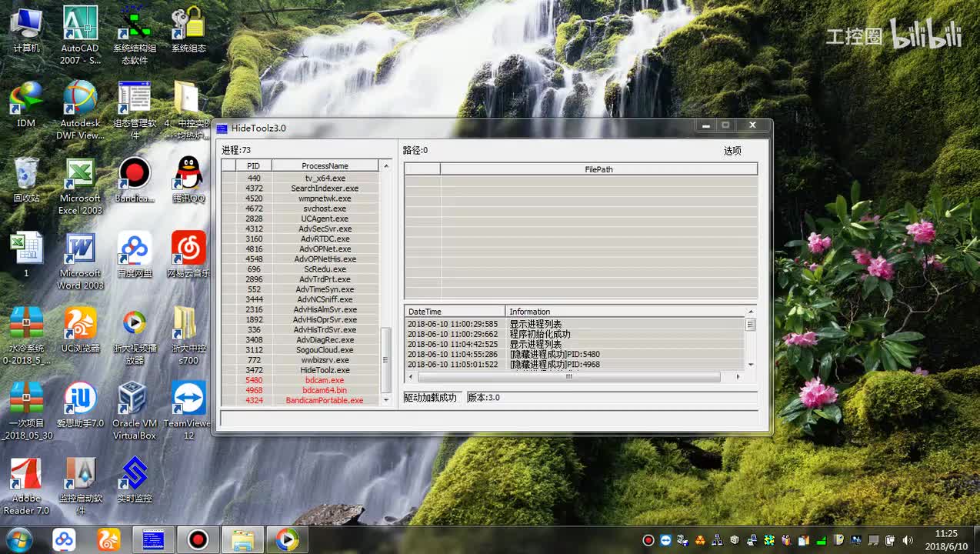Select the BandicamPortable.exe process row

click(301, 400)
